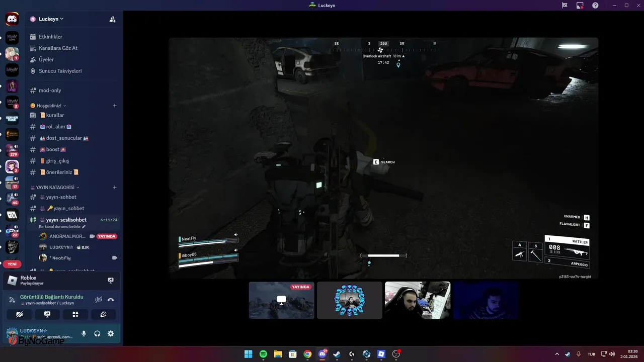This screenshot has height=362, width=644.
Task: Open taskbar volume control
Action: pos(612,354)
